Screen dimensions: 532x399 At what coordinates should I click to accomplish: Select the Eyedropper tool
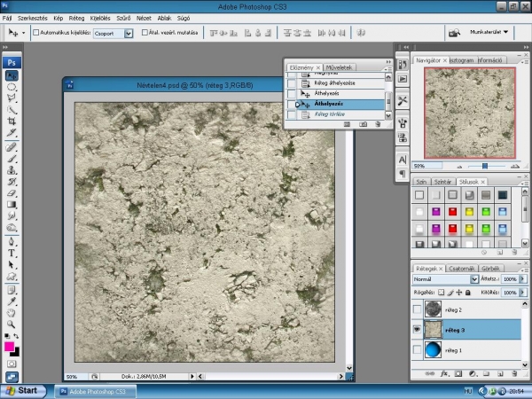tap(12, 301)
